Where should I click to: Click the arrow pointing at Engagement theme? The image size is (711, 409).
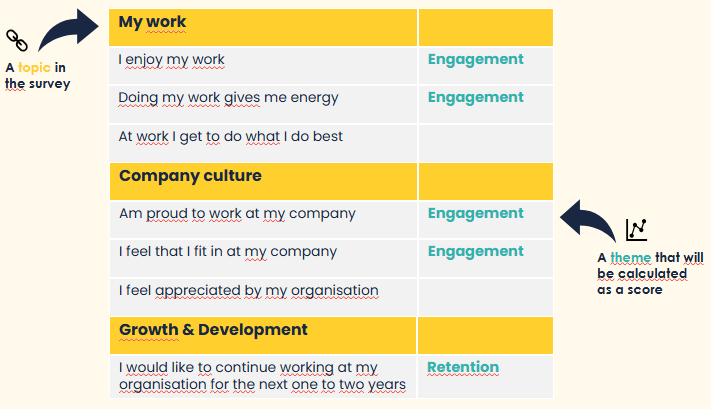click(588, 221)
